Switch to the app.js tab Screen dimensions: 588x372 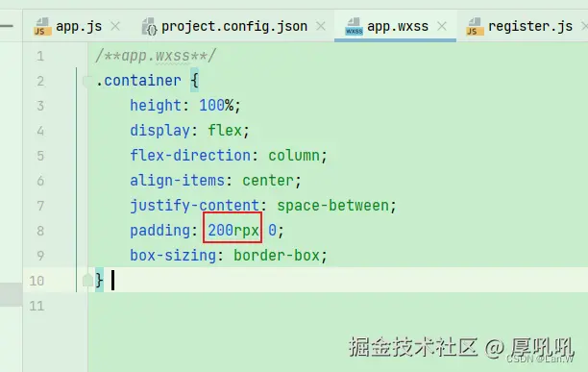[79, 26]
